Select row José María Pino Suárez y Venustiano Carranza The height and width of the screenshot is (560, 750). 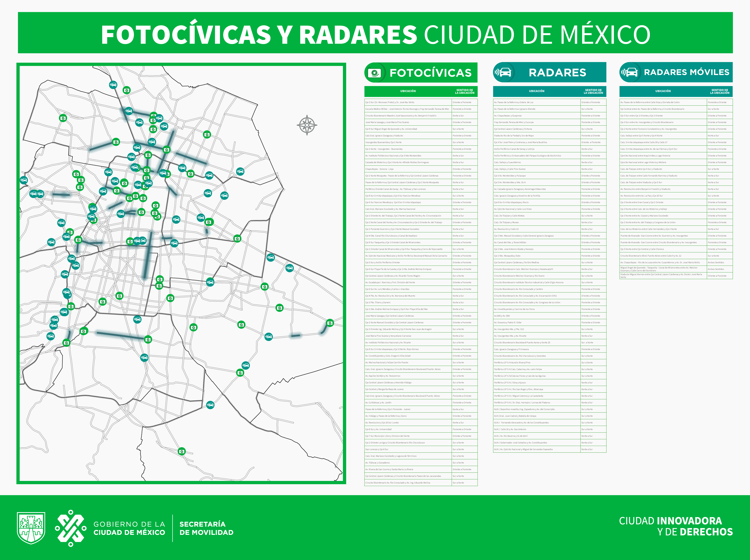pos(421,336)
